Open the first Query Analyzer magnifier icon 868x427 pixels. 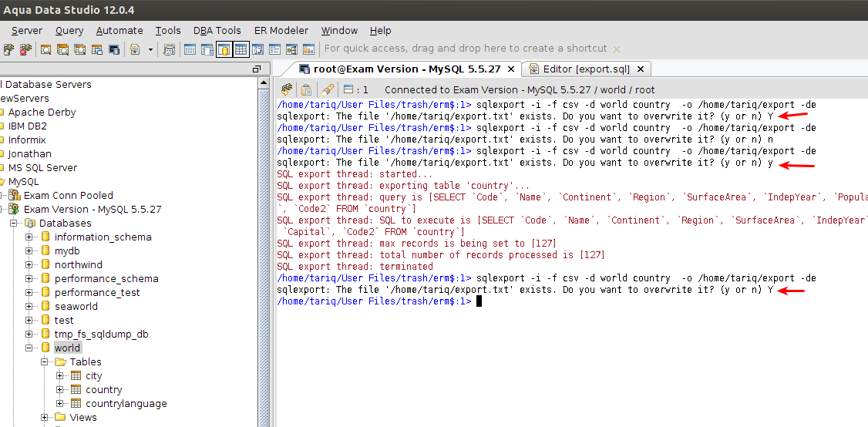(x=46, y=49)
